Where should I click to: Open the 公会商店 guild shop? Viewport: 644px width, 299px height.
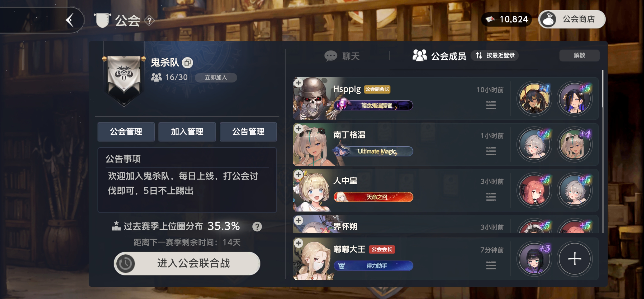point(572,19)
